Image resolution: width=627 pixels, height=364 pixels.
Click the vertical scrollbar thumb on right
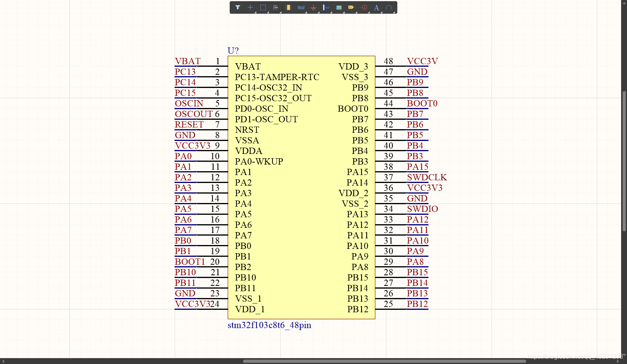tap(624, 161)
